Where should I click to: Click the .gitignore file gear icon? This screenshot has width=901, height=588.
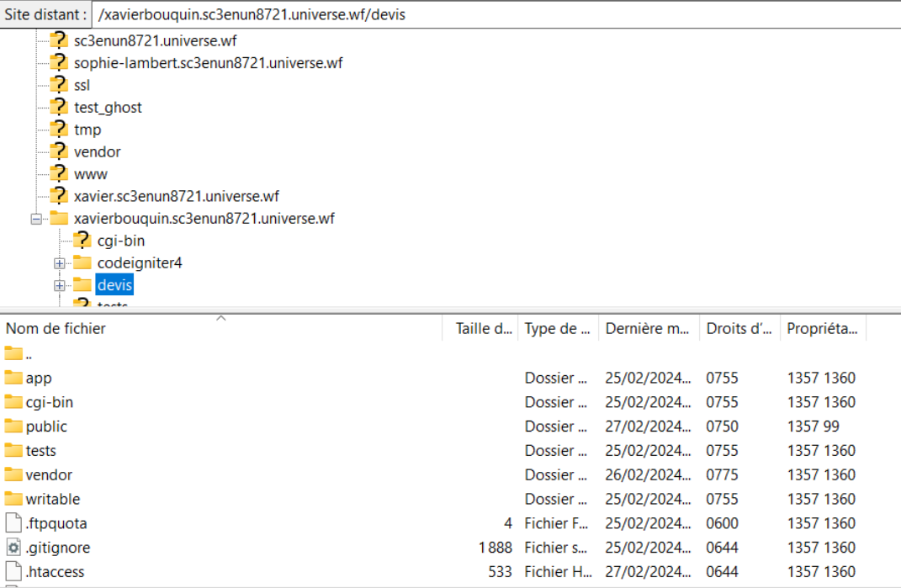point(13,548)
